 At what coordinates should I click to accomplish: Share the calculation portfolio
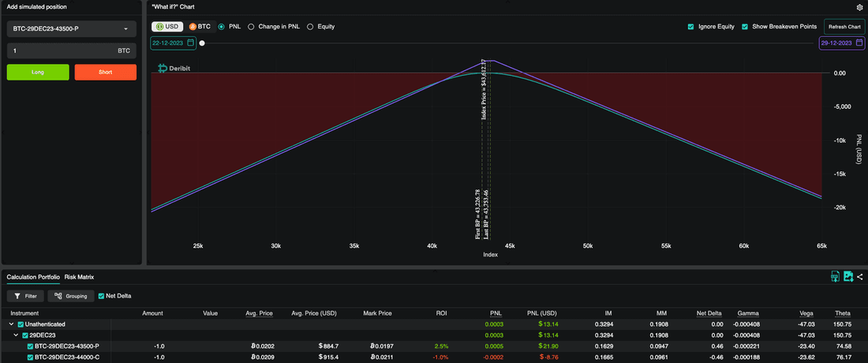click(x=859, y=277)
